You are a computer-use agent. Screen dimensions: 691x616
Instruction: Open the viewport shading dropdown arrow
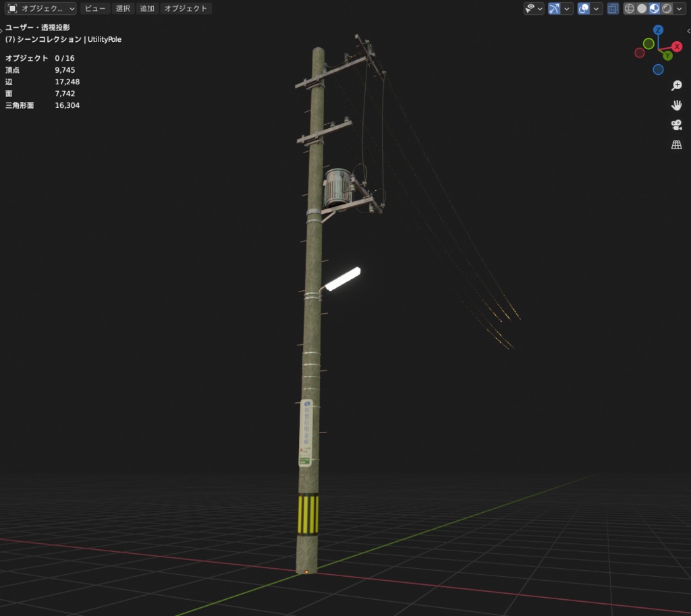(x=680, y=8)
